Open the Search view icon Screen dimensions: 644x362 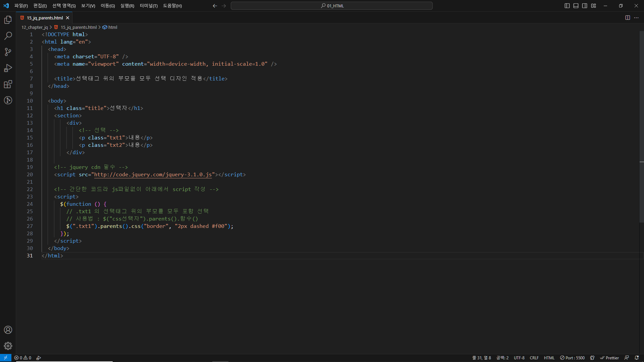click(8, 36)
